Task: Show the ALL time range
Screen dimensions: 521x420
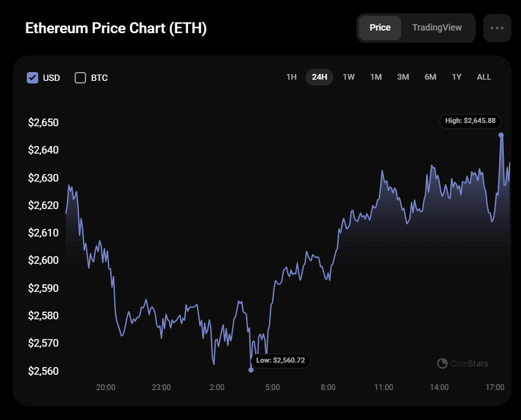Action: pyautogui.click(x=484, y=77)
